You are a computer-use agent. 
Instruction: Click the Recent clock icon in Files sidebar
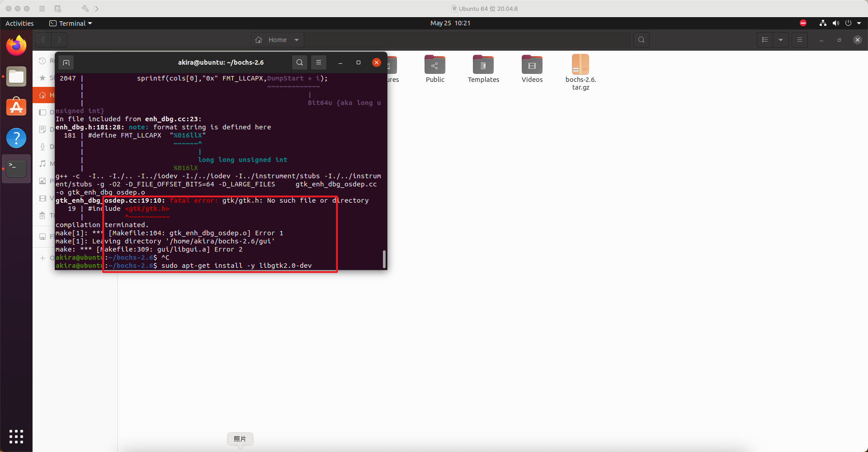42,61
